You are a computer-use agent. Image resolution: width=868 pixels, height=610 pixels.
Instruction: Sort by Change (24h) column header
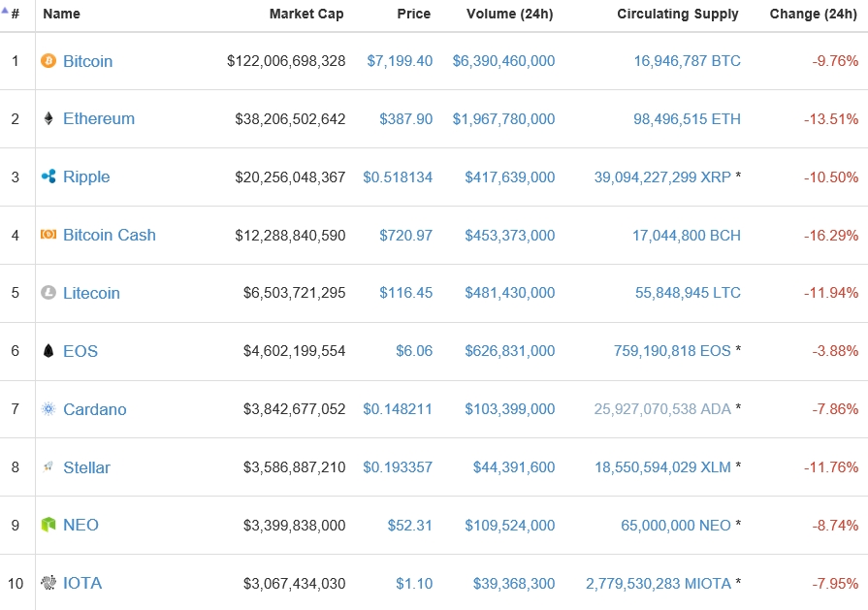pos(813,14)
